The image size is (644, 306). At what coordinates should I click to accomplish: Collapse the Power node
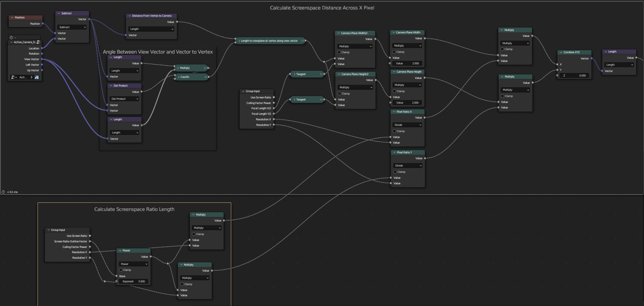click(x=120, y=250)
